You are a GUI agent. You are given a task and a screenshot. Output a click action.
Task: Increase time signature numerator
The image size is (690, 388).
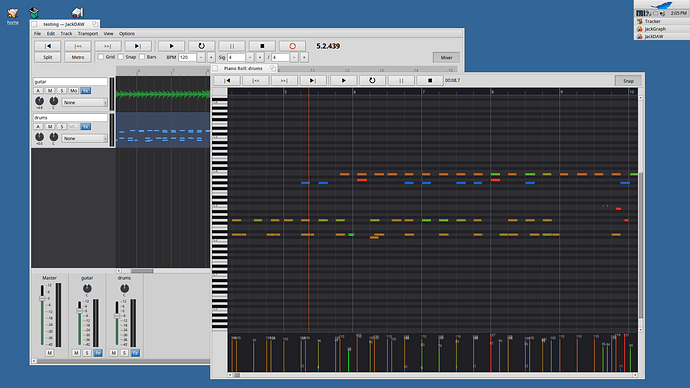(260, 57)
